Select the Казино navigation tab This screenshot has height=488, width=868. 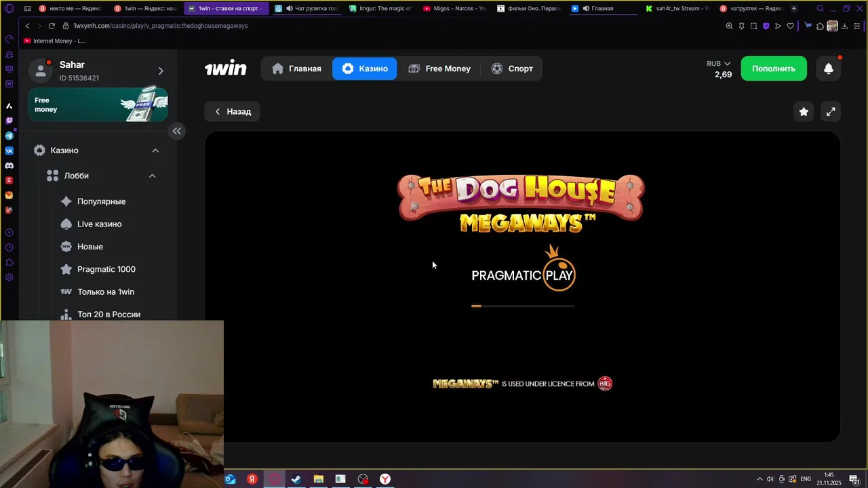365,68
